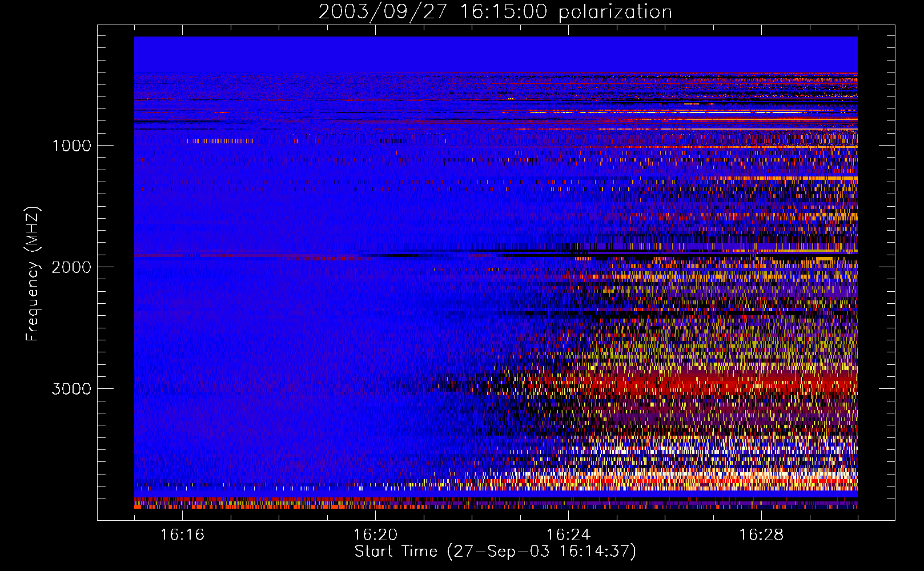
Task: Click the 16:16 time tick label
Action: [182, 535]
